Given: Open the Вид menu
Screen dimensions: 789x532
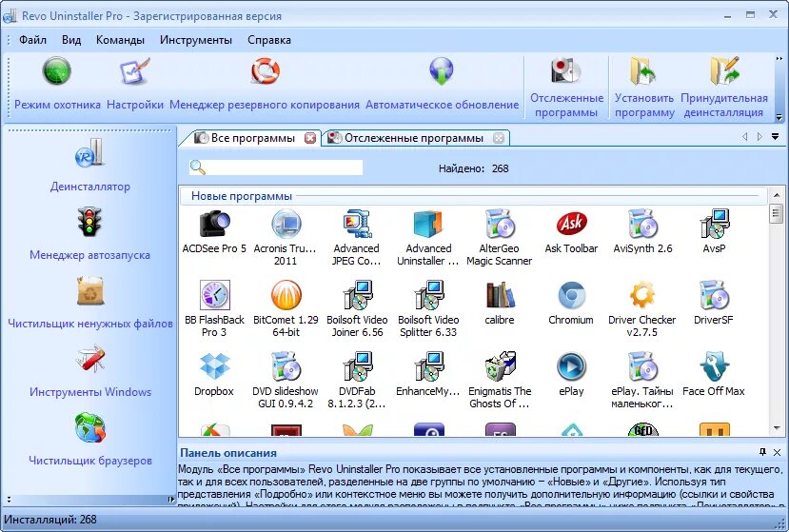Looking at the screenshot, I should (71, 40).
